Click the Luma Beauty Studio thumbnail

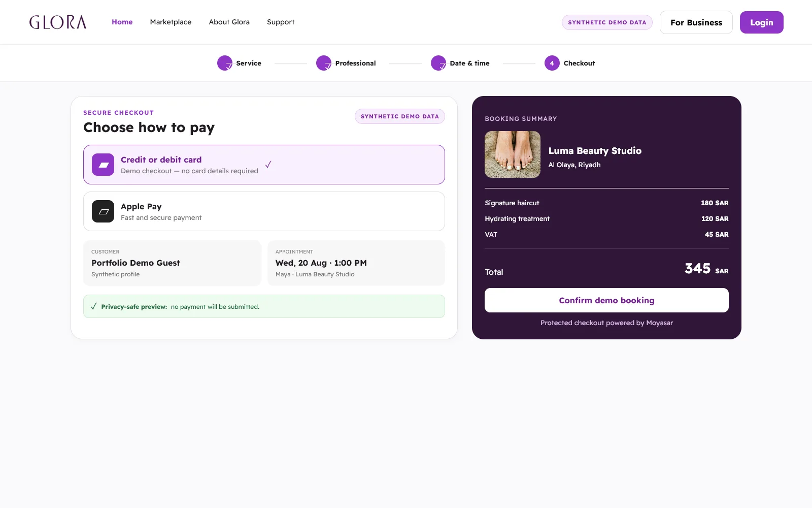[513, 154]
